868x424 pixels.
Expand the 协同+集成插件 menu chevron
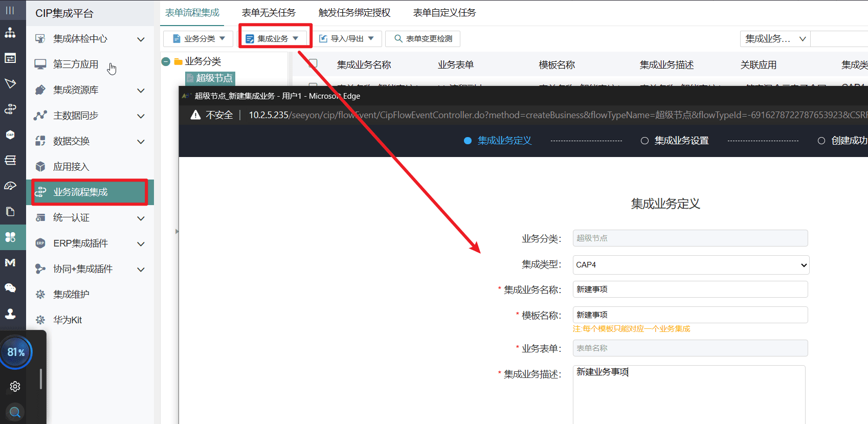point(141,270)
